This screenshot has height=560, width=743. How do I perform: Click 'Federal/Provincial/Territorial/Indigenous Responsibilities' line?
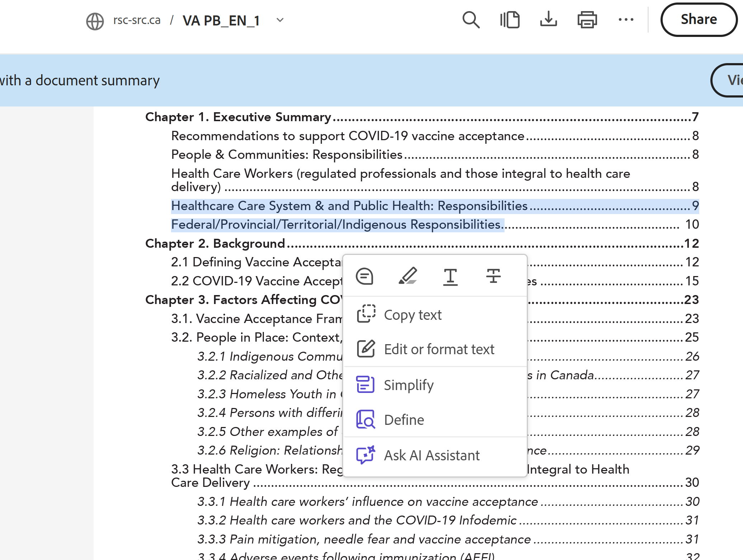tap(435, 224)
